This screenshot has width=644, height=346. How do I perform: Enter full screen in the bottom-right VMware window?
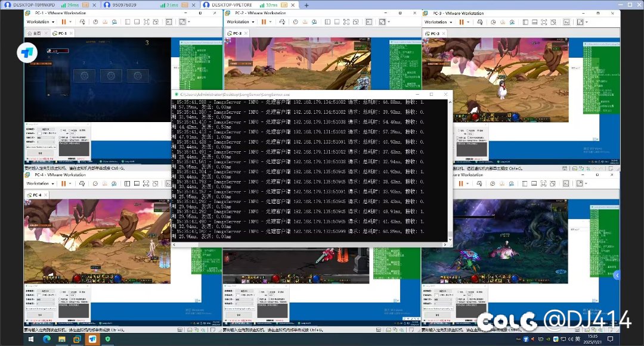pyautogui.click(x=543, y=183)
